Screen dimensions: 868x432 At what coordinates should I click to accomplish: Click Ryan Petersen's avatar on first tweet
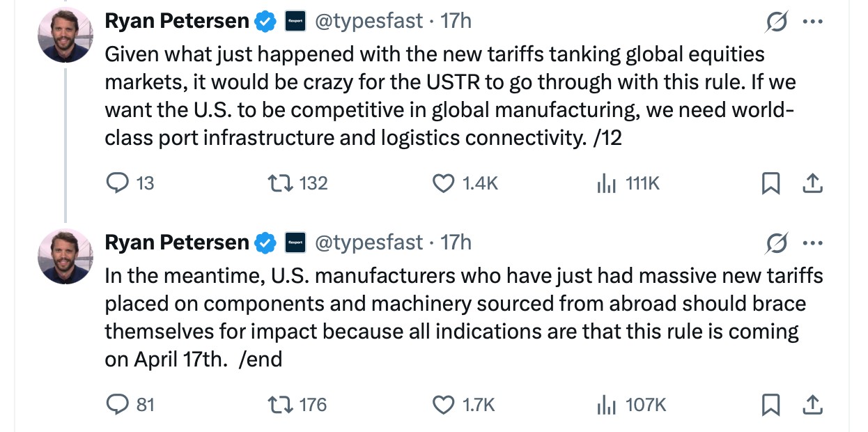pos(65,35)
